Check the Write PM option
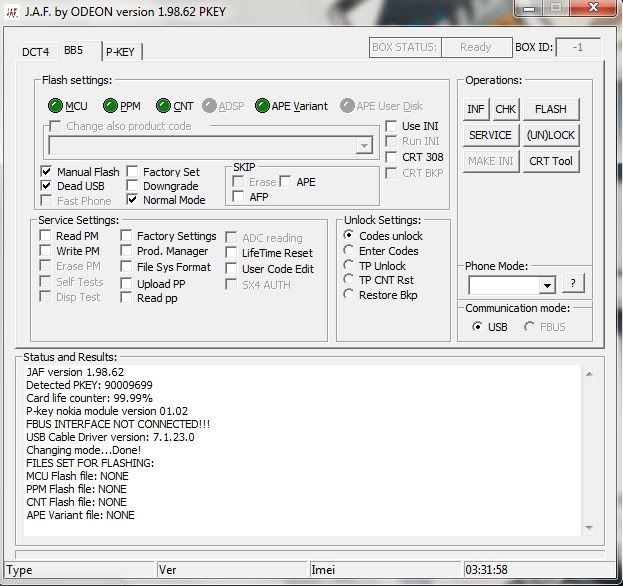623x586 pixels. coord(45,251)
